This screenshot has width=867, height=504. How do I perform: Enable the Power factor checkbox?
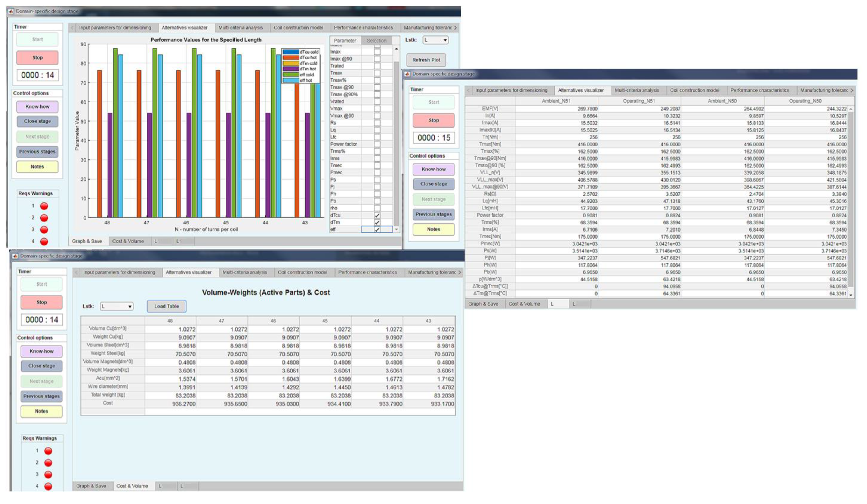pyautogui.click(x=377, y=144)
